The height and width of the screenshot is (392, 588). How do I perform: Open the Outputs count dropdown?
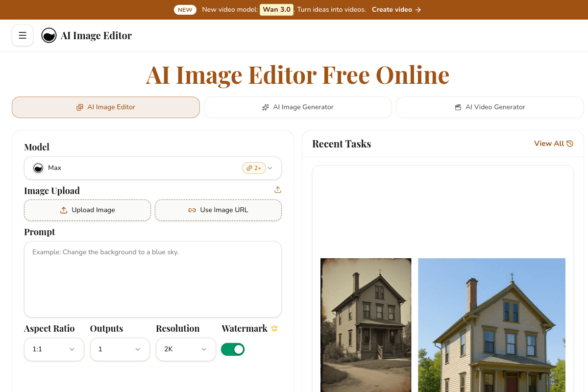pyautogui.click(x=120, y=349)
